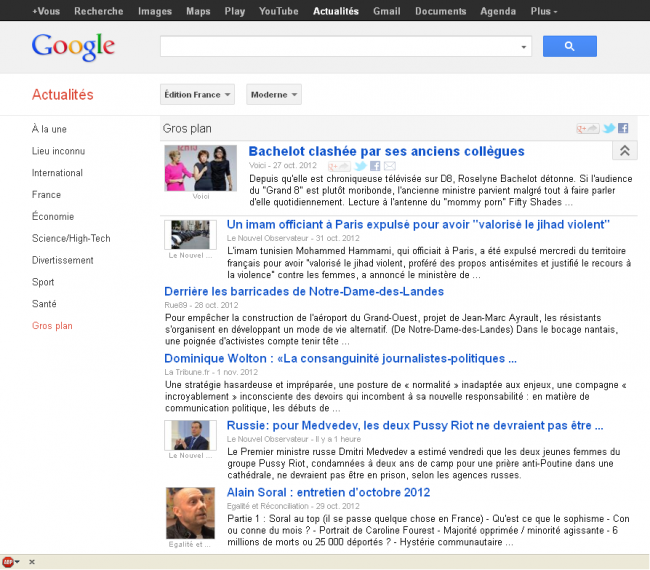
Task: Open +Vous in the top bar
Action: click(x=46, y=11)
